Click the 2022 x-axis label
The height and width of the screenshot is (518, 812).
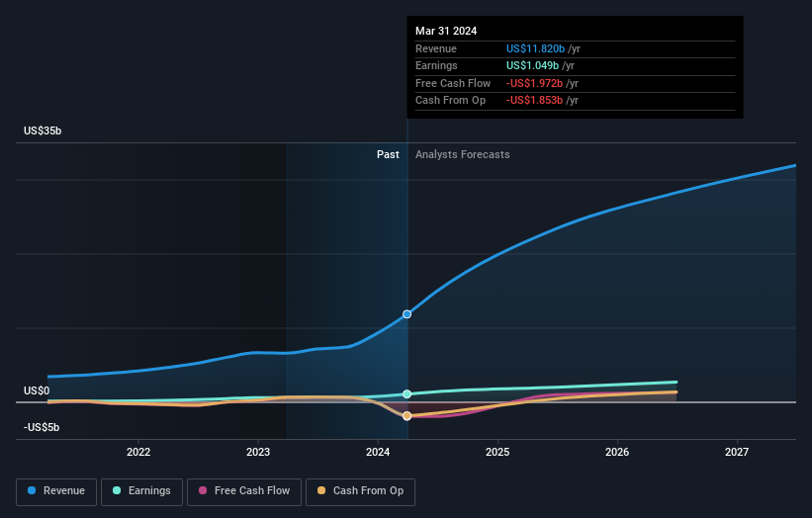click(x=138, y=452)
